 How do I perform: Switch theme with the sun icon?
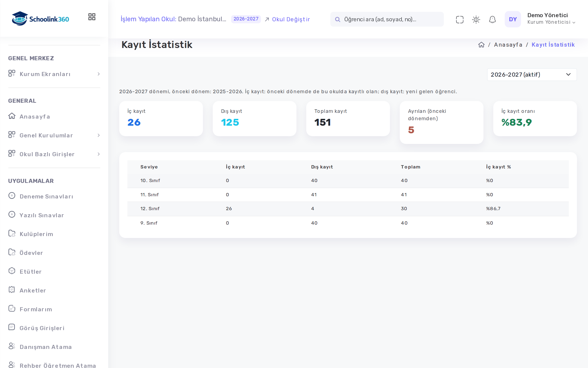click(476, 20)
